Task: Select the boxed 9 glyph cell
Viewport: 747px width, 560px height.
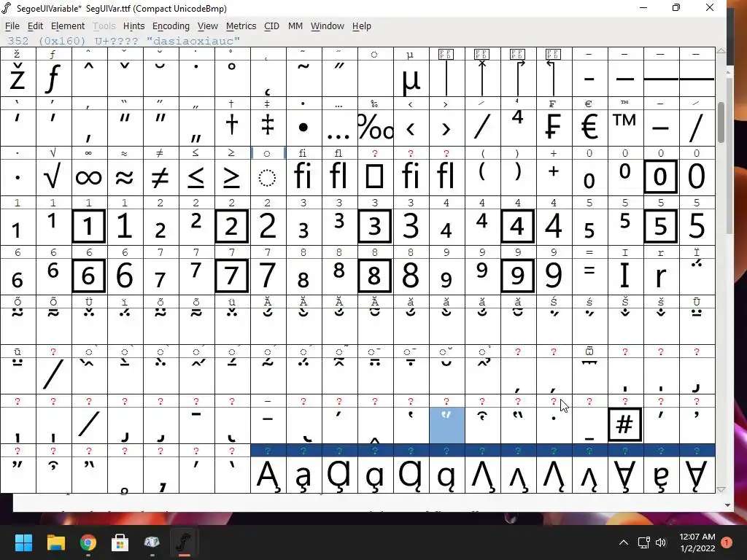Action: click(519, 276)
